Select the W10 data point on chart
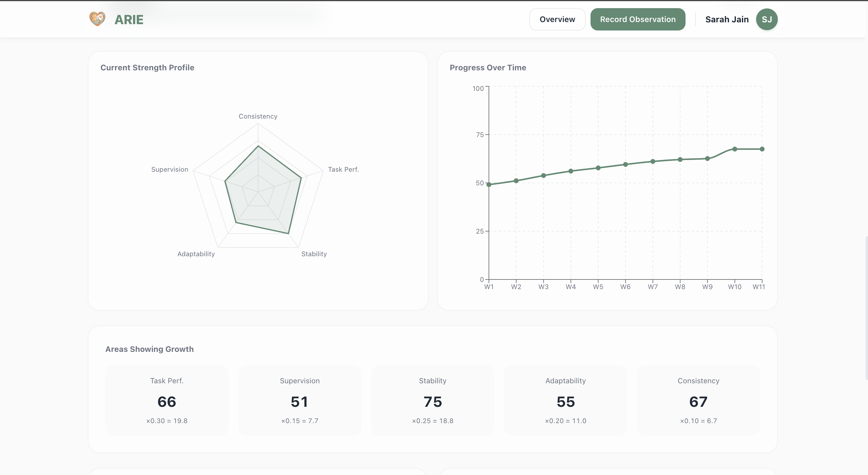868x475 pixels. coord(735,149)
